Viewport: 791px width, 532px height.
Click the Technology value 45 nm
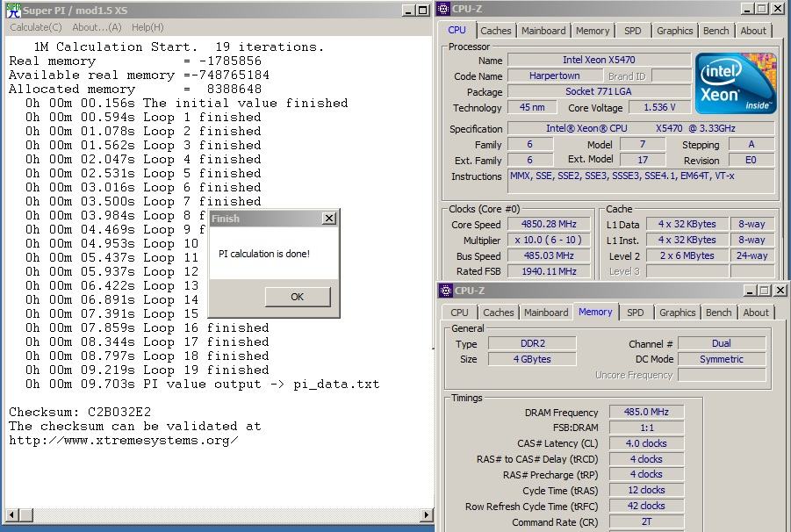click(532, 107)
